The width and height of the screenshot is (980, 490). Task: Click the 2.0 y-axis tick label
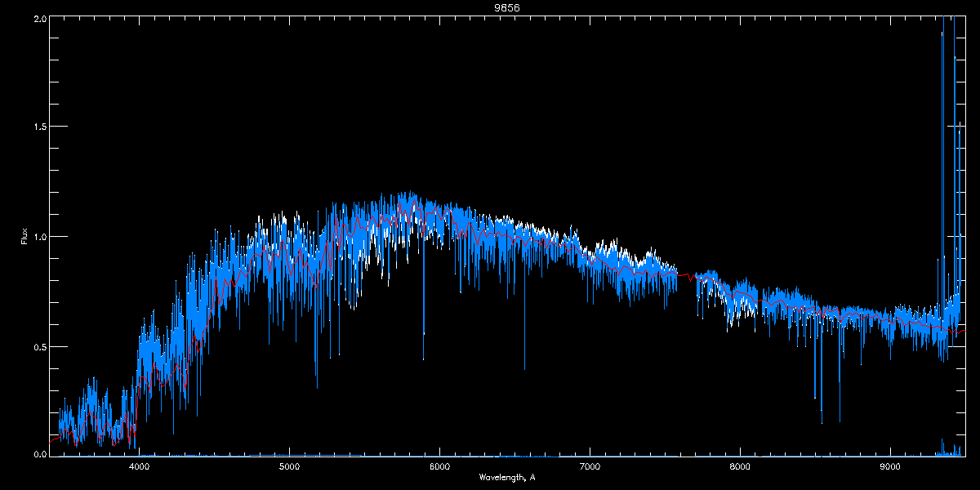(38, 18)
